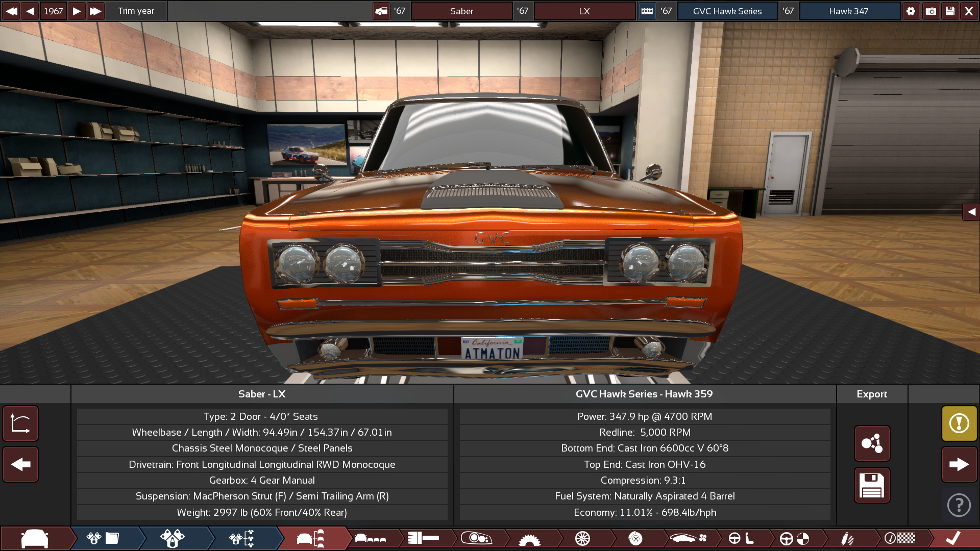The image size is (980, 551).
Task: Open the gearbox drivetrain step
Action: point(529,538)
